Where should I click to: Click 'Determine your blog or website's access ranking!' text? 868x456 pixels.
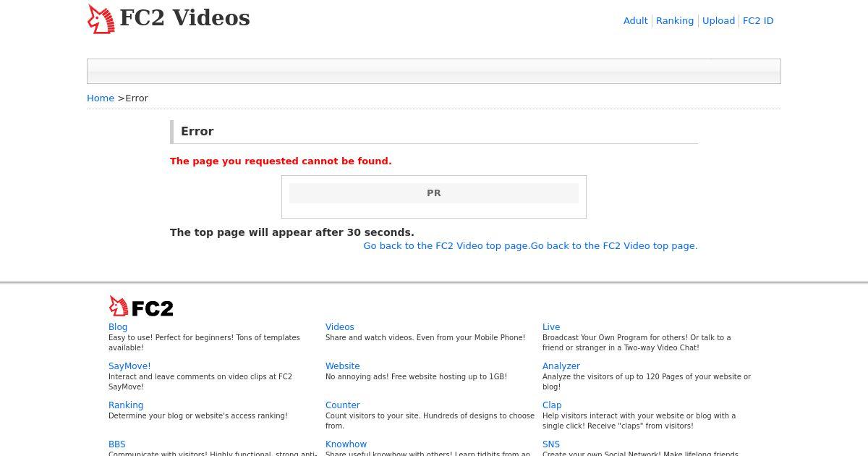[x=198, y=416]
